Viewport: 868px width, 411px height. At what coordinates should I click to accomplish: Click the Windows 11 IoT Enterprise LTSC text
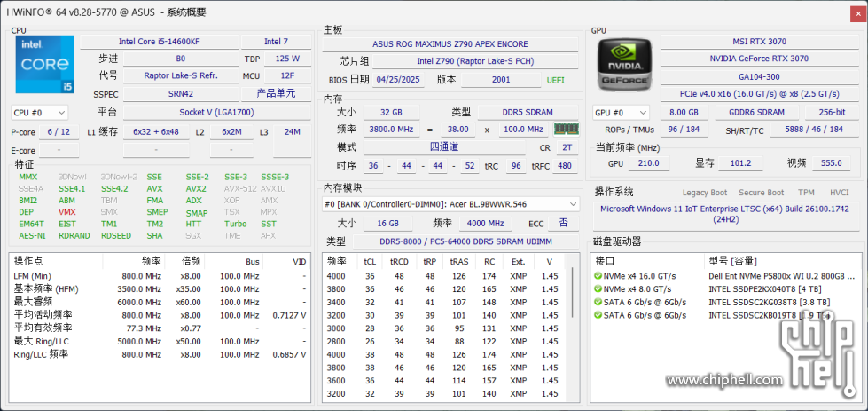(725, 214)
